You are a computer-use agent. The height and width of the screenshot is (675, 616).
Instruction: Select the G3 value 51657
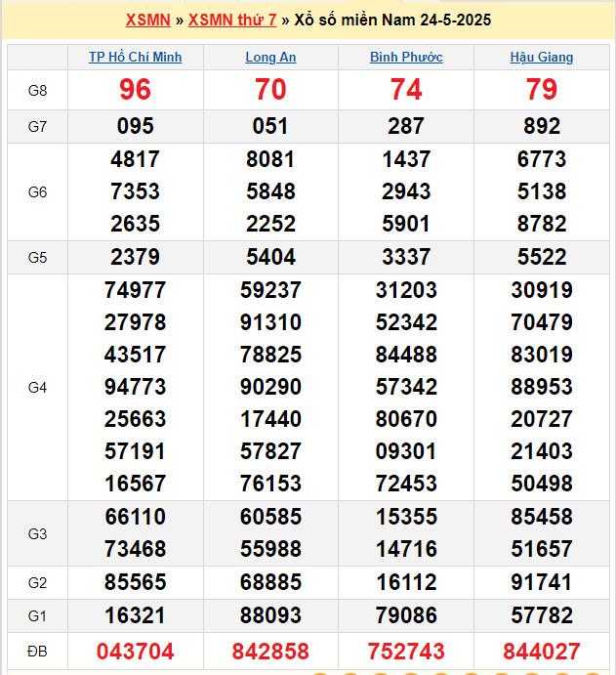[x=542, y=549]
